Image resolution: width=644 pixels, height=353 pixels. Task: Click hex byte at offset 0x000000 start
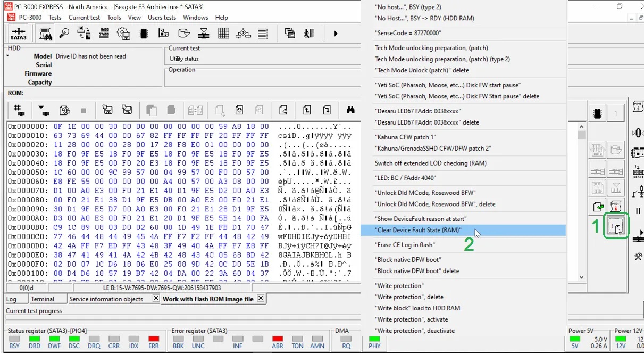point(58,127)
